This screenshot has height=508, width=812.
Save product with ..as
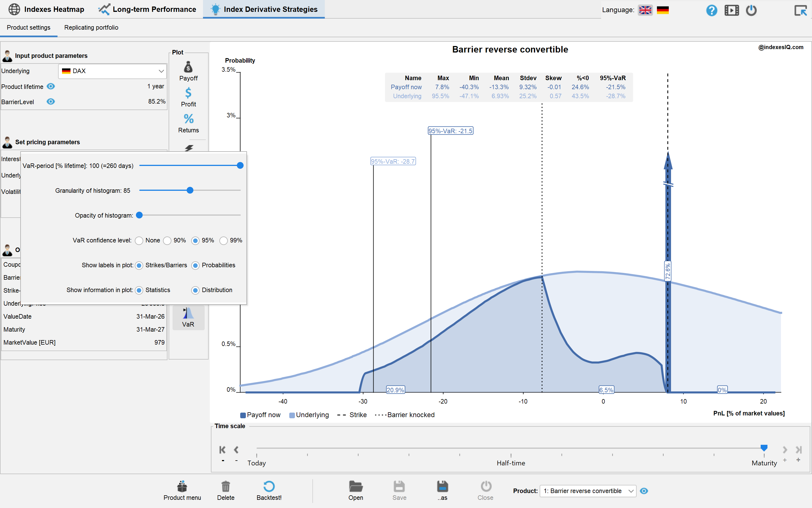pyautogui.click(x=443, y=491)
